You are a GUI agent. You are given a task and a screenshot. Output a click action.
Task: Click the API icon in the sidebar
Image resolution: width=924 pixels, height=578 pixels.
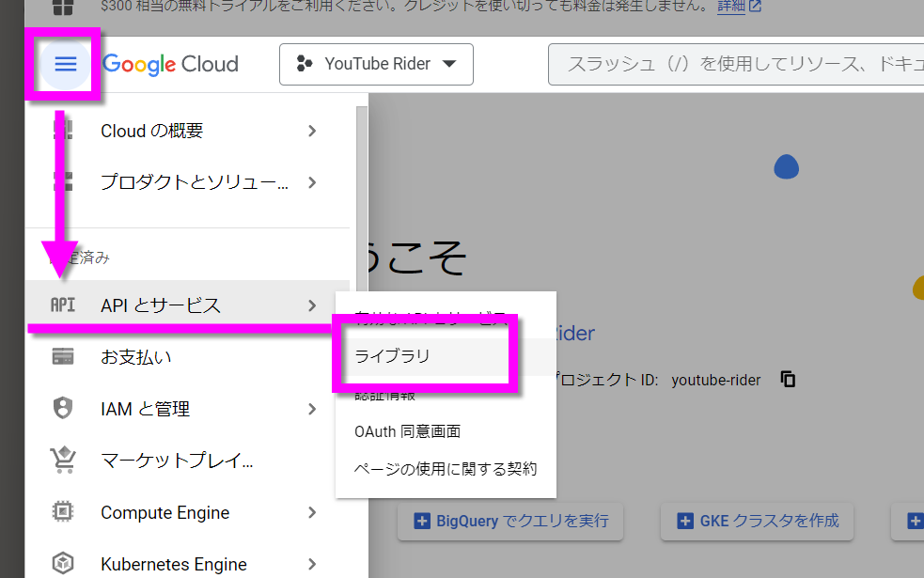pos(62,305)
